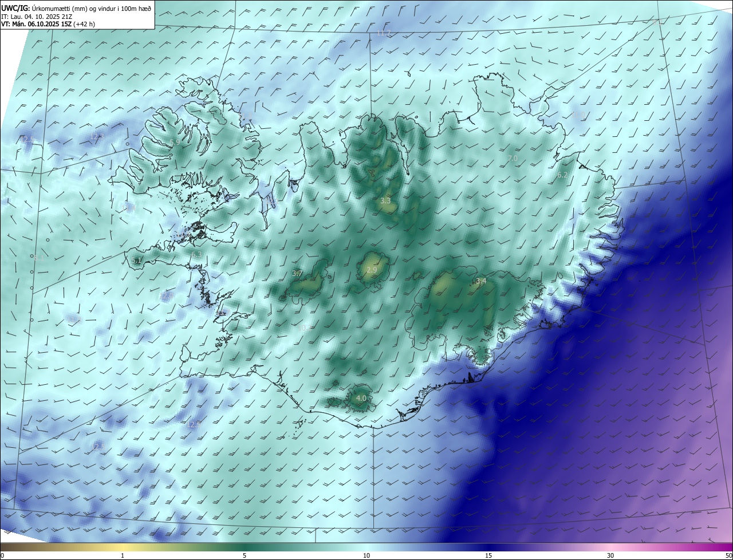
Task: Click the 11.7 value label on the map
Action: click(383, 33)
